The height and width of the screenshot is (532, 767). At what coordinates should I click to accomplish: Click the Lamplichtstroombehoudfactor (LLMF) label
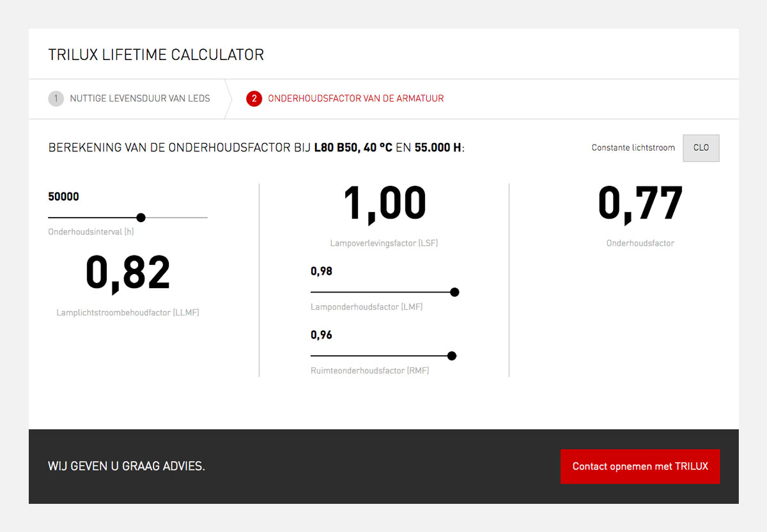tap(128, 312)
